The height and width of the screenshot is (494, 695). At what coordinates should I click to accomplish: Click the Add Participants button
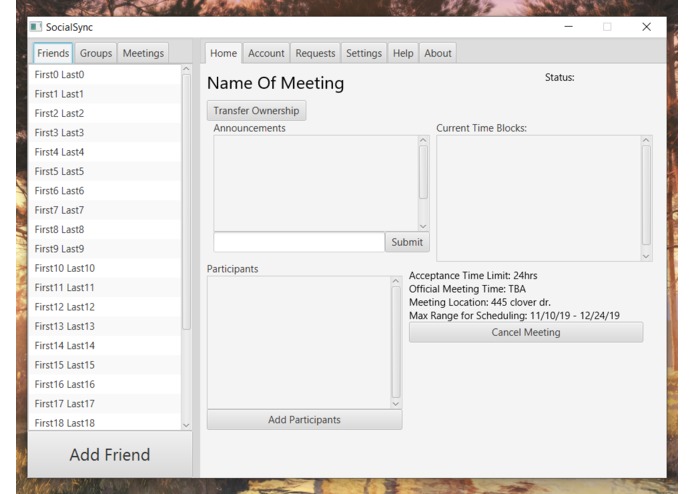tap(305, 420)
